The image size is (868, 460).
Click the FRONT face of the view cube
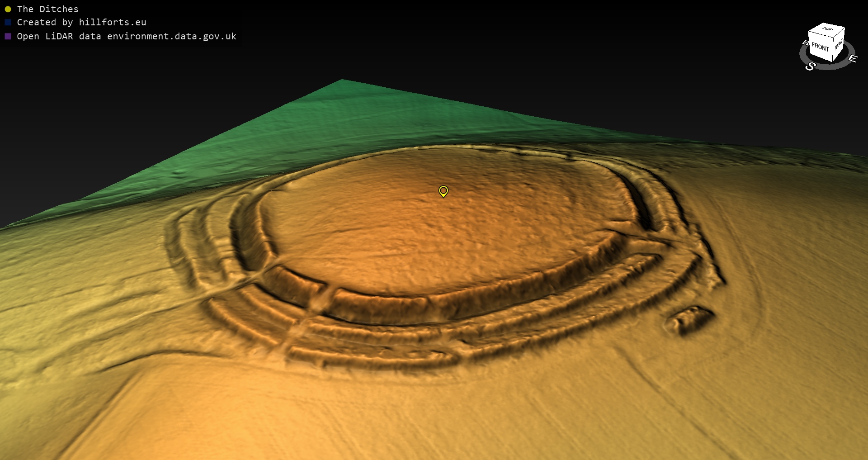(820, 47)
